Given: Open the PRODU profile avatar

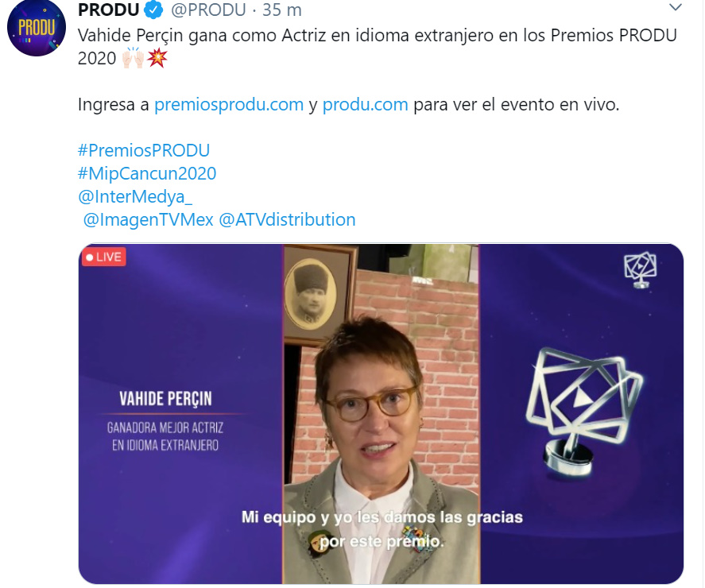Looking at the screenshot, I should point(37,28).
